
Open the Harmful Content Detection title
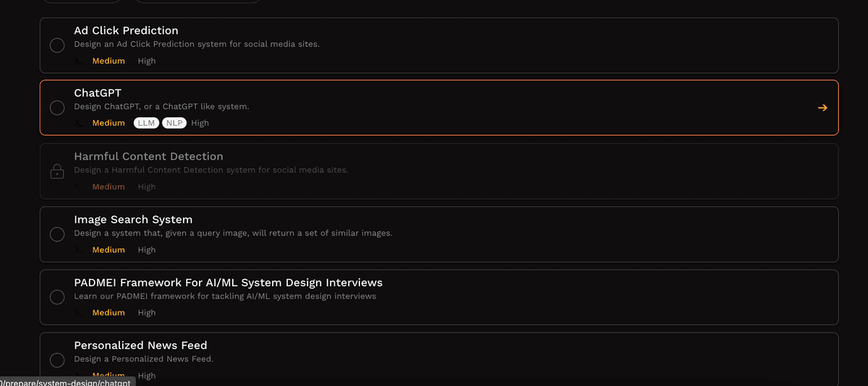[x=148, y=156]
